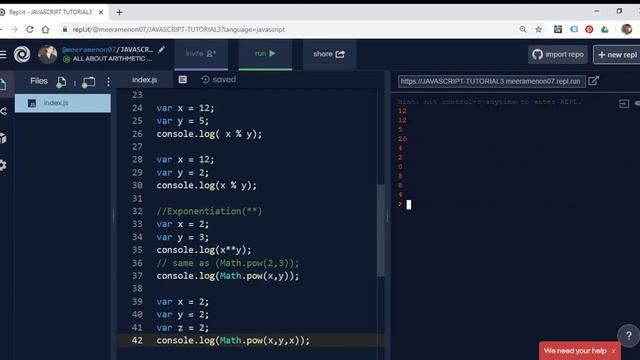Open the version control sidebar icon
The image size is (640, 360).
coord(3,111)
